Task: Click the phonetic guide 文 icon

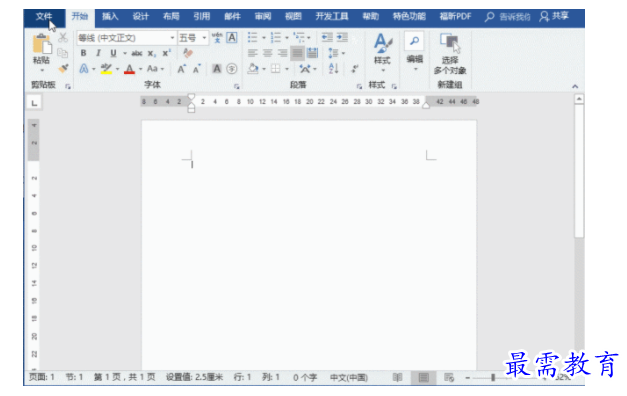Action: click(x=217, y=38)
